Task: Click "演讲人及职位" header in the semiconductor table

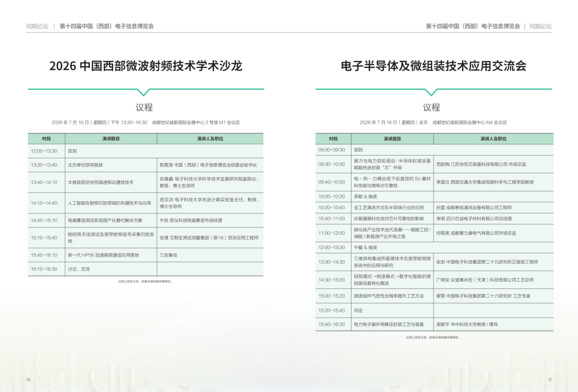Action: [493, 139]
